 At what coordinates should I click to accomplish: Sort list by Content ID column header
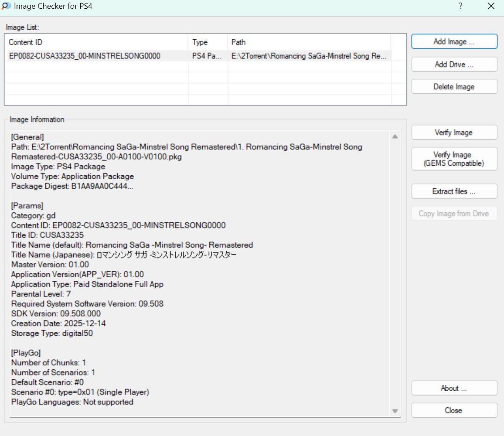(97, 42)
